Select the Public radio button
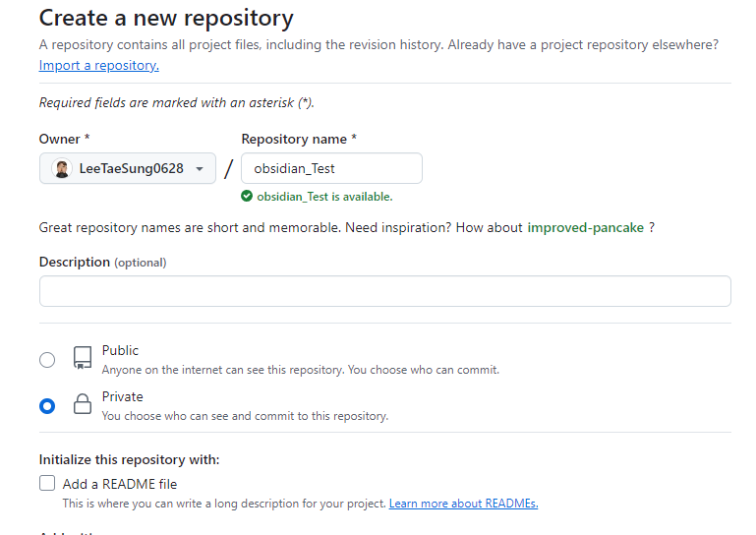Screen dimensions: 756x535 point(47,360)
